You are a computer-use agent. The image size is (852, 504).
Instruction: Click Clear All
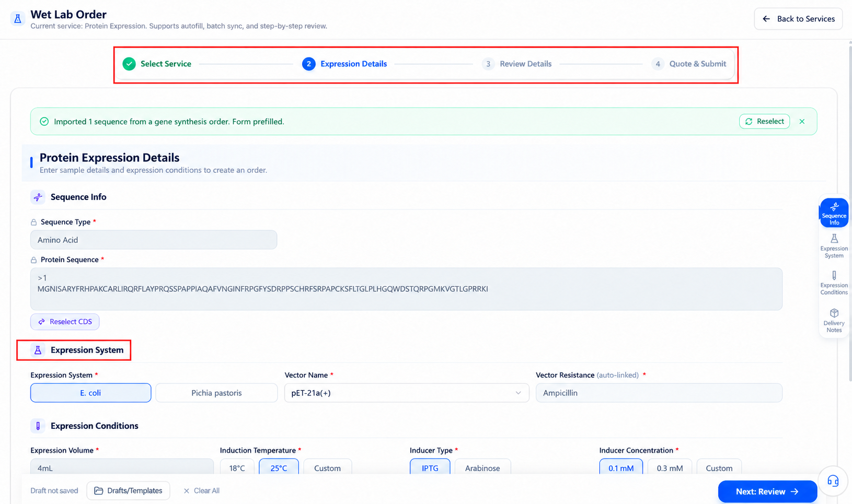tap(201, 490)
